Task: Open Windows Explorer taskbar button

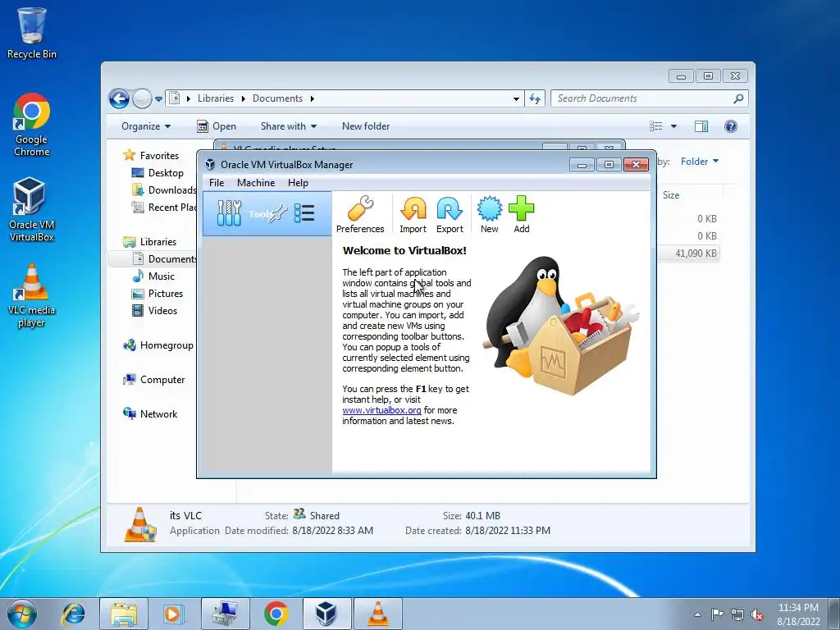Action: click(x=124, y=614)
